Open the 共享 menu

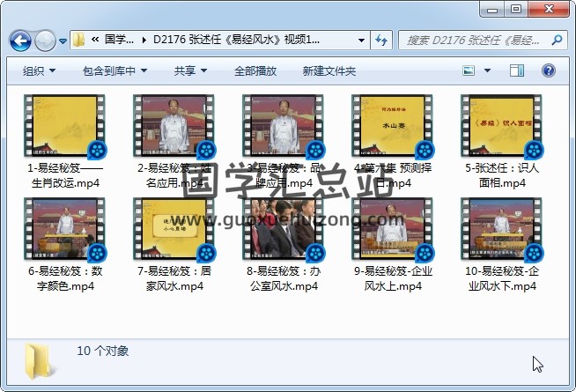(190, 70)
